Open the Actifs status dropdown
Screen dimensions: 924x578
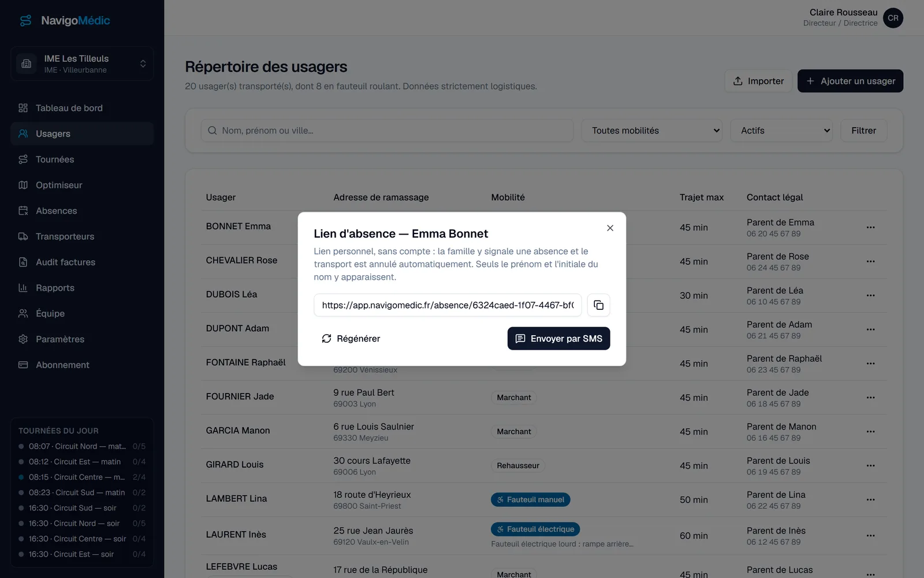tap(781, 131)
